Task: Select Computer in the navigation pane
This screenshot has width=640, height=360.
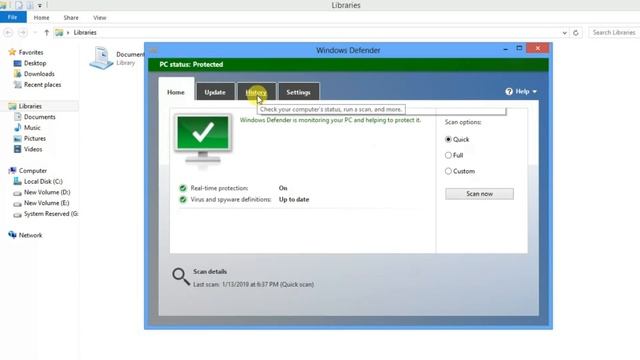Action: [33, 171]
